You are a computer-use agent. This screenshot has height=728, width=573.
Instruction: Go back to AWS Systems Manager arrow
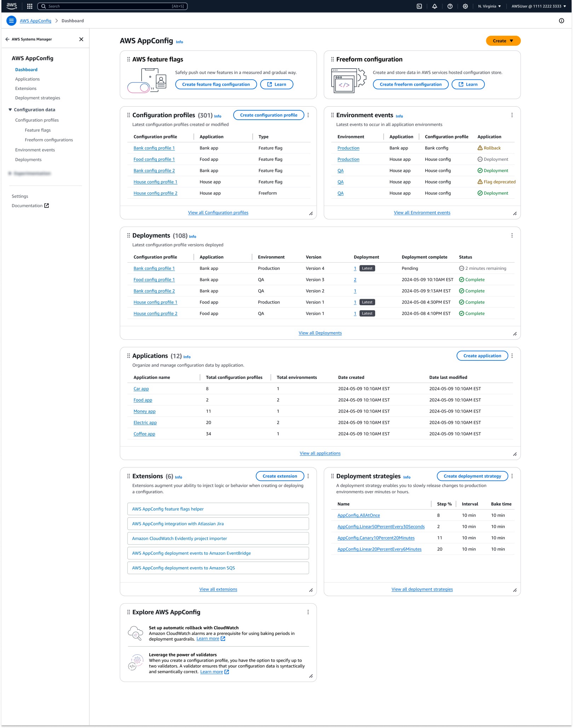tap(7, 39)
